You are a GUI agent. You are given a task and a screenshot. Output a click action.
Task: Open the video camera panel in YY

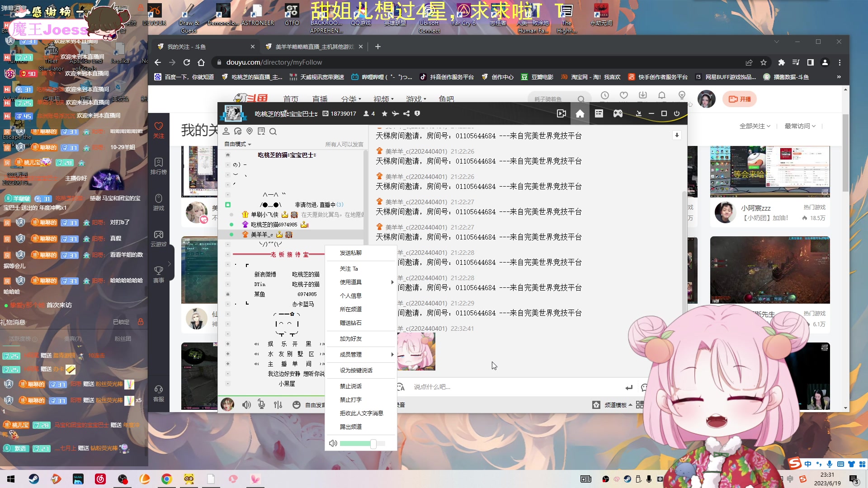[561, 114]
